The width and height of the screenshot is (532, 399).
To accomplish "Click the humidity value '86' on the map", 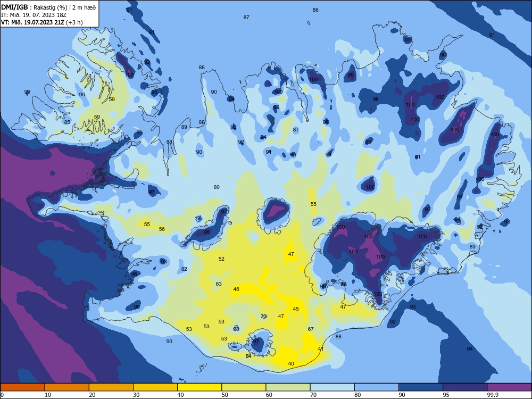I will 315,10.
